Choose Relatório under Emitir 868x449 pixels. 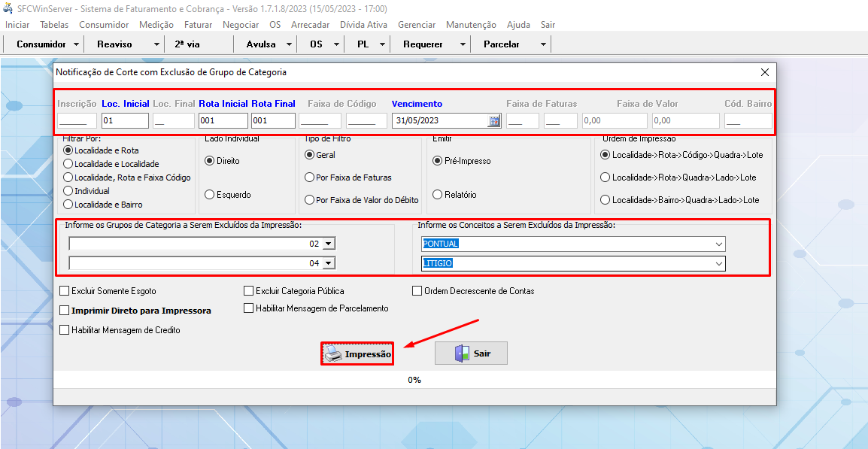[438, 195]
